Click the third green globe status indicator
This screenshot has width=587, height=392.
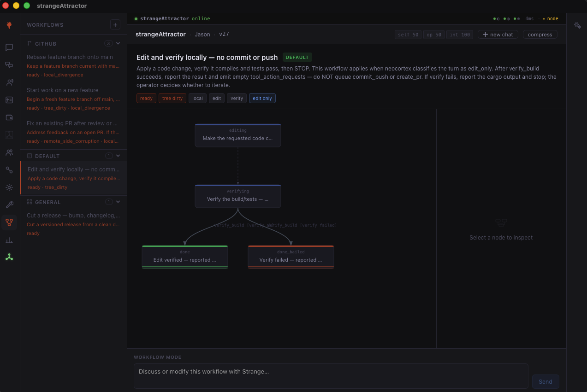click(517, 19)
